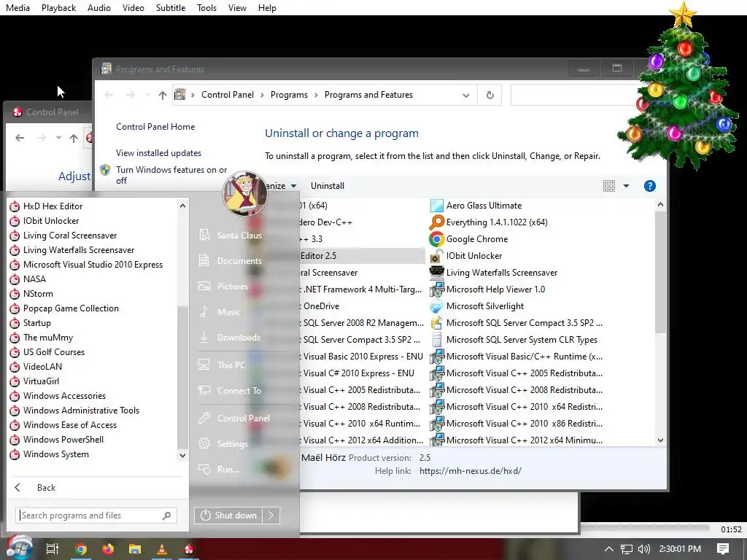Expand the breadcrumb arrow after Programs
747x560 pixels.
click(x=316, y=96)
